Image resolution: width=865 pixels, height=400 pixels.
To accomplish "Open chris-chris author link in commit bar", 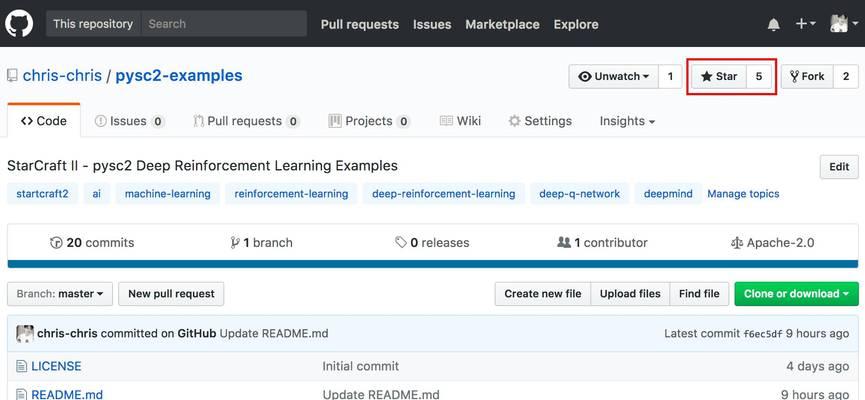I will coord(67,333).
